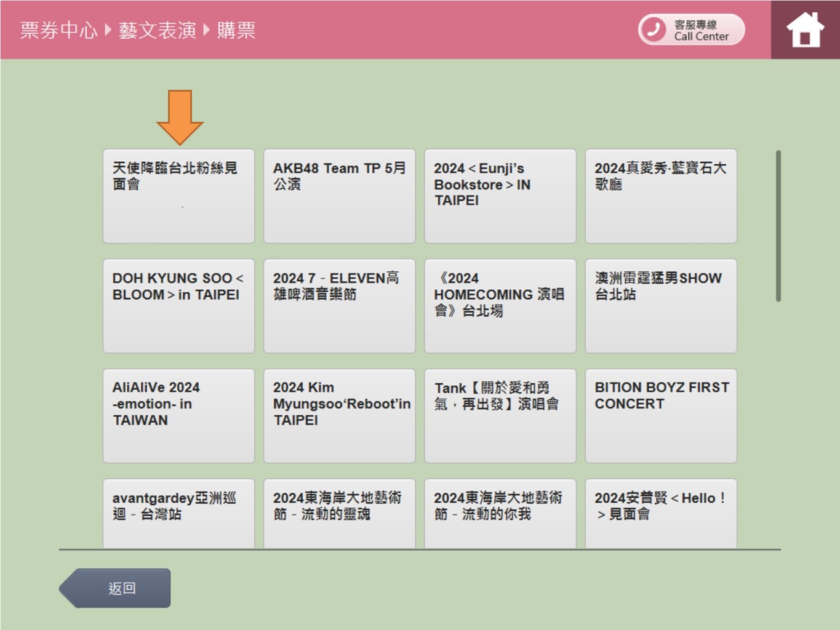The height and width of the screenshot is (630, 840).
Task: Open 2024真愛秀·藍寶石大歌廳 event
Action: click(660, 196)
